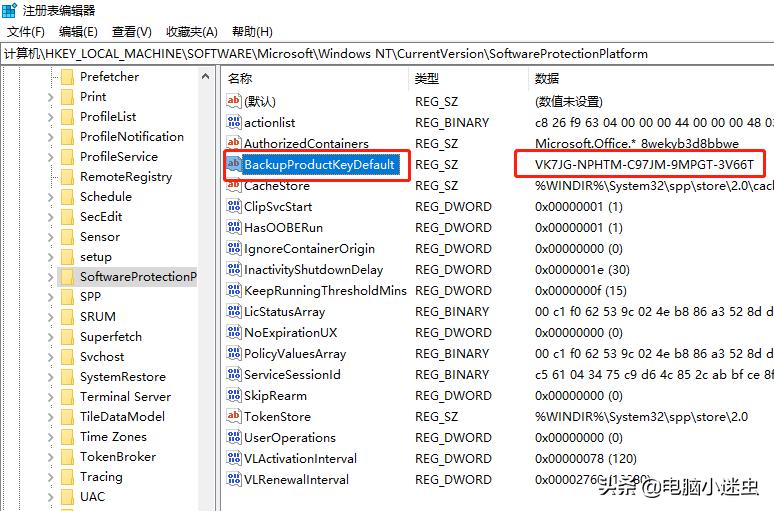Select the Time Zones folder icon
This screenshot has width=774, height=511.
pos(67,436)
